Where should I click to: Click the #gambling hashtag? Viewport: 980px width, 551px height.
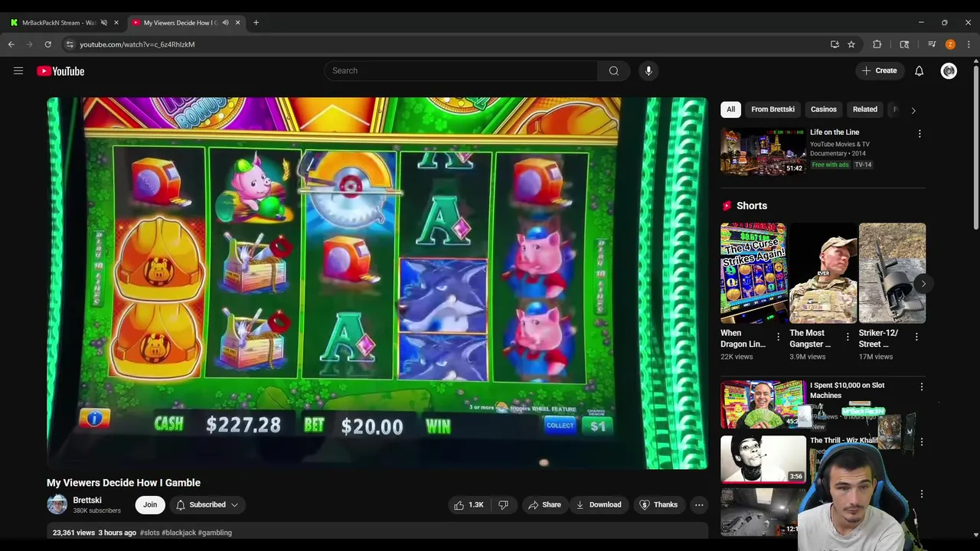[x=215, y=533]
